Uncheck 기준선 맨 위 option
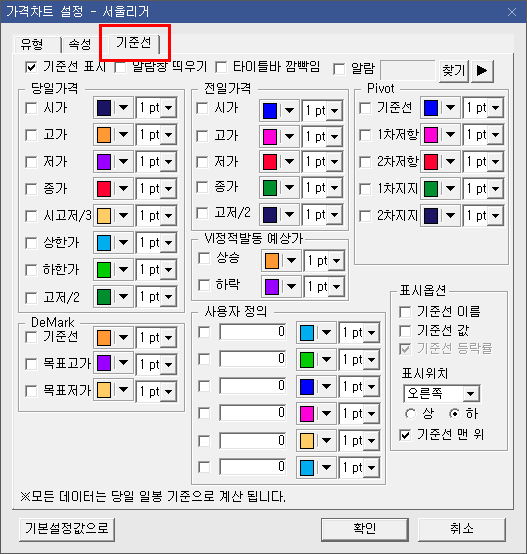The image size is (527, 554). (x=405, y=435)
